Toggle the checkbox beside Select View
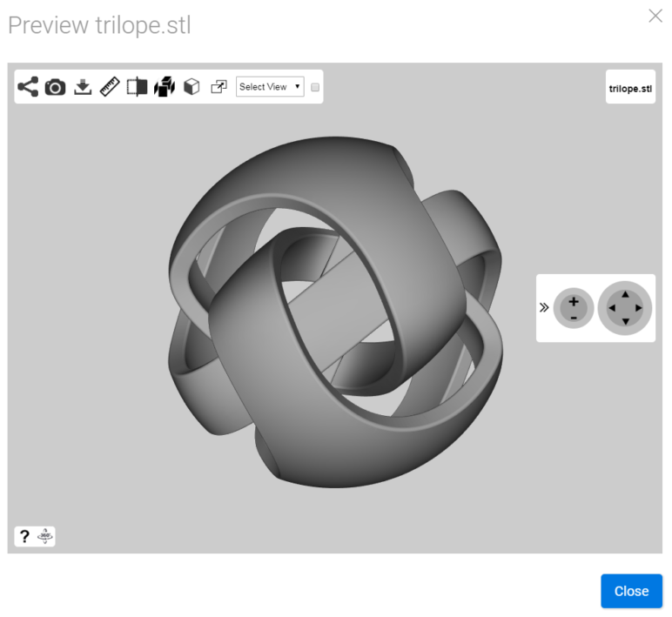The height and width of the screenshot is (617, 672). click(315, 87)
